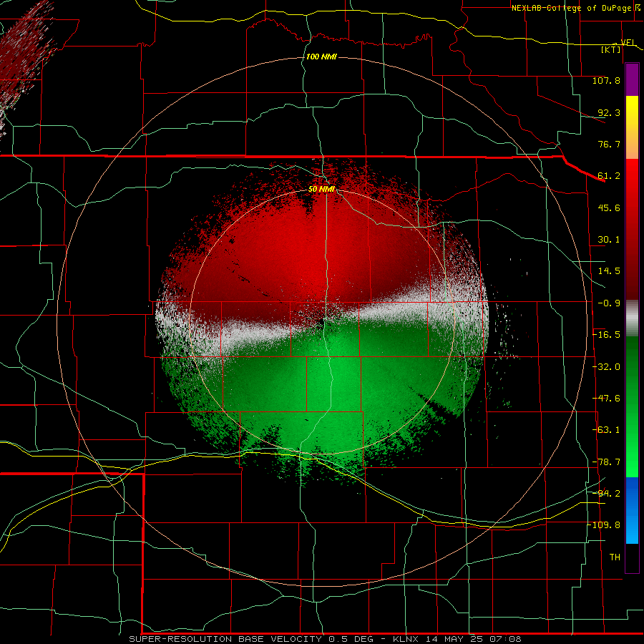
Task: Pick the gray near-zero segment of the color bar
Action: tap(632, 318)
